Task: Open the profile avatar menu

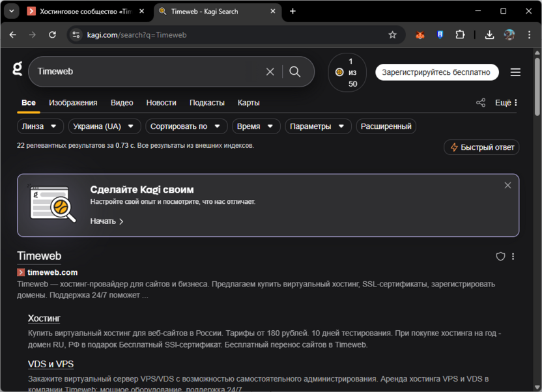Action: click(x=509, y=35)
